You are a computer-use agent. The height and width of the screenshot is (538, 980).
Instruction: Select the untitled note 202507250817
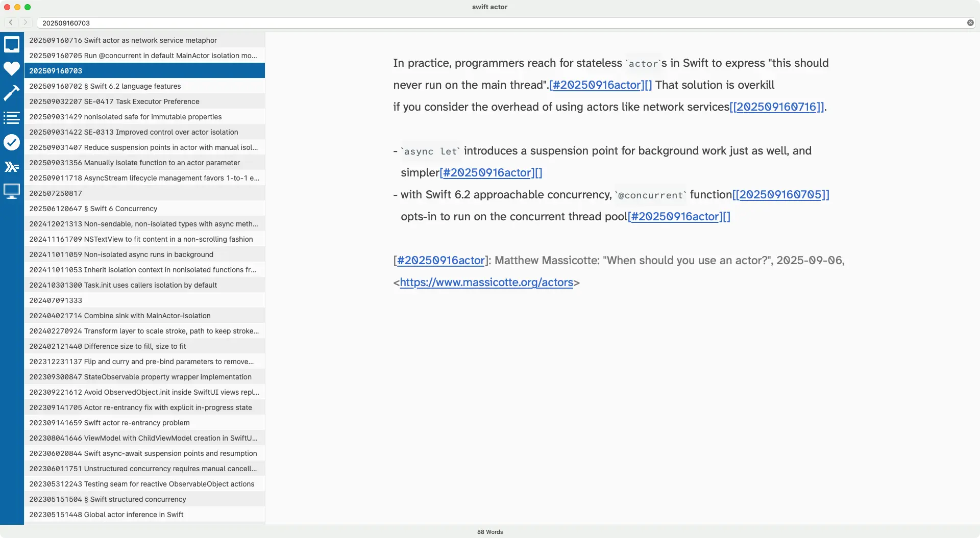point(144,193)
